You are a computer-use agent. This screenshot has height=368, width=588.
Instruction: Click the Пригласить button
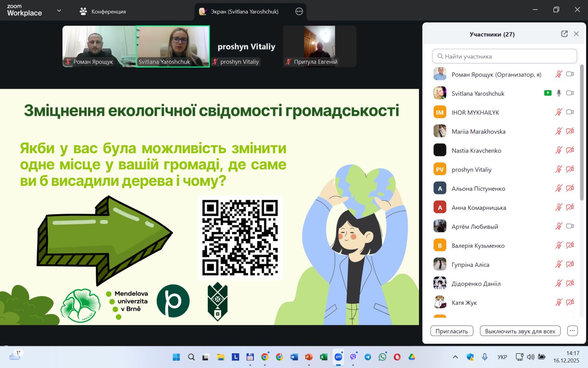452,331
